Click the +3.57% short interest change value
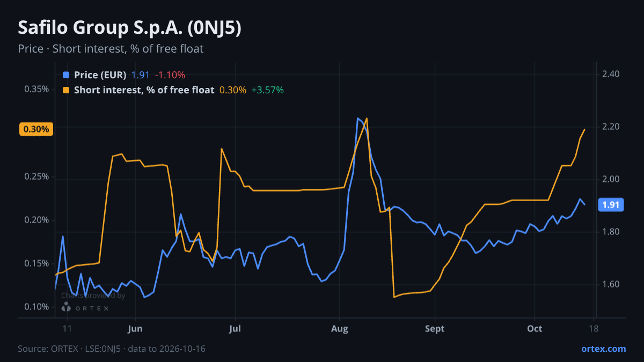Image resolution: width=644 pixels, height=362 pixels. [267, 90]
